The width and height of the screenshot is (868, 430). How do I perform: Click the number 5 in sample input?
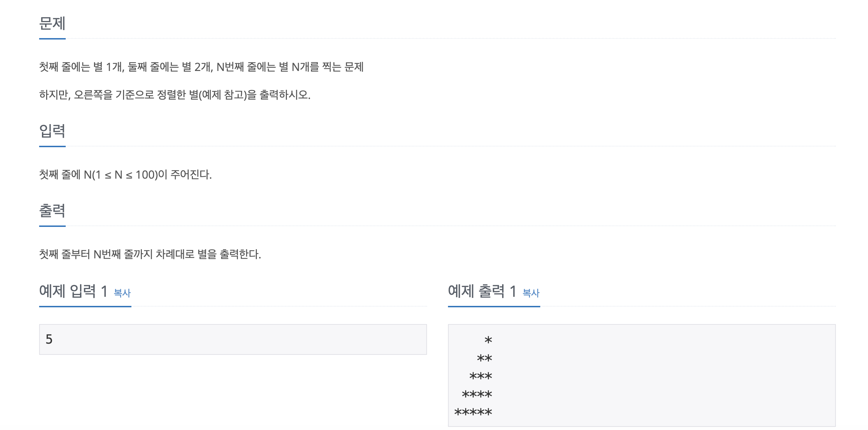point(49,339)
